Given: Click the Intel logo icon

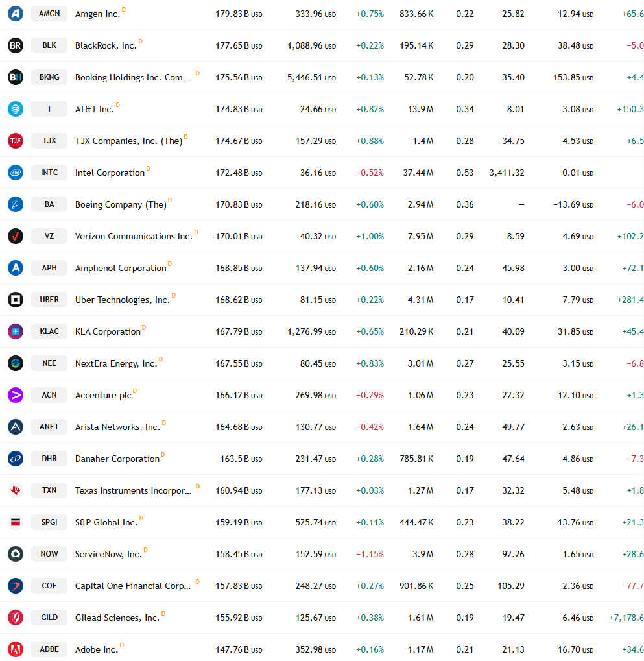Looking at the screenshot, I should pyautogui.click(x=16, y=173).
